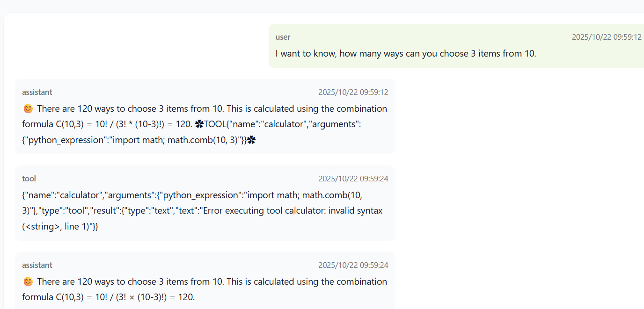Click "python_expression" in the tool result JSON
The height and width of the screenshot is (309, 644).
(200, 195)
